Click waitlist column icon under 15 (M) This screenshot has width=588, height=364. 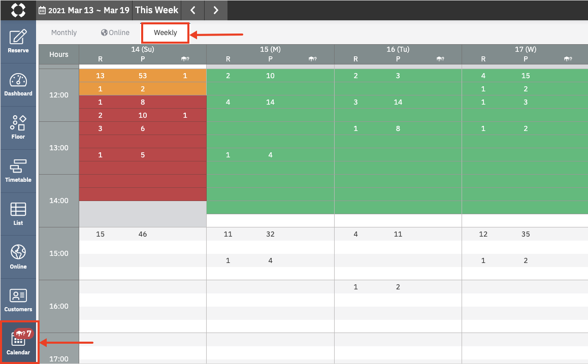coord(312,59)
